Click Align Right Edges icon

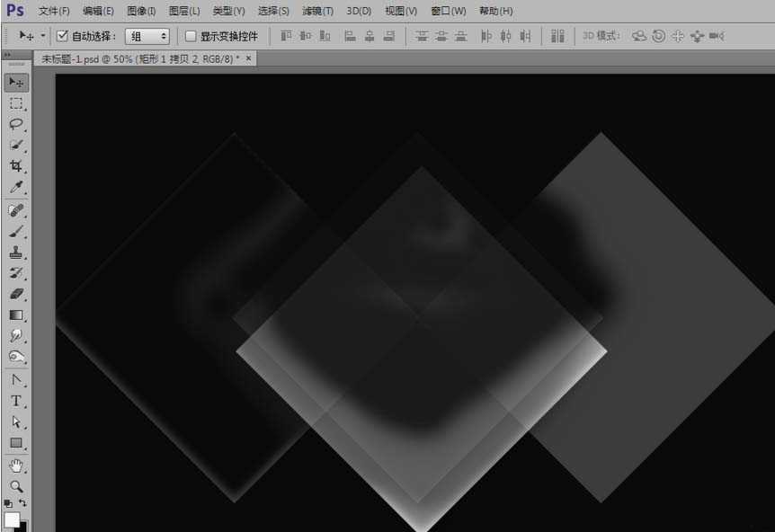[x=389, y=36]
